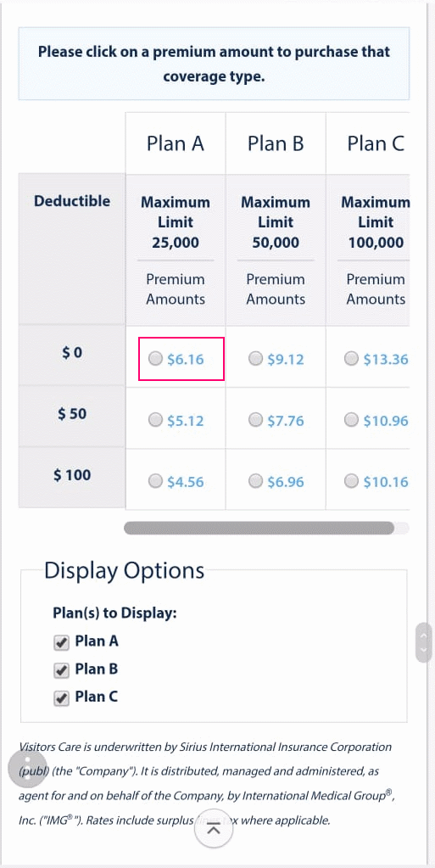Viewport: 435px width, 868px height.
Task: Choose the $9.12 Plan B premium
Action: [256, 359]
